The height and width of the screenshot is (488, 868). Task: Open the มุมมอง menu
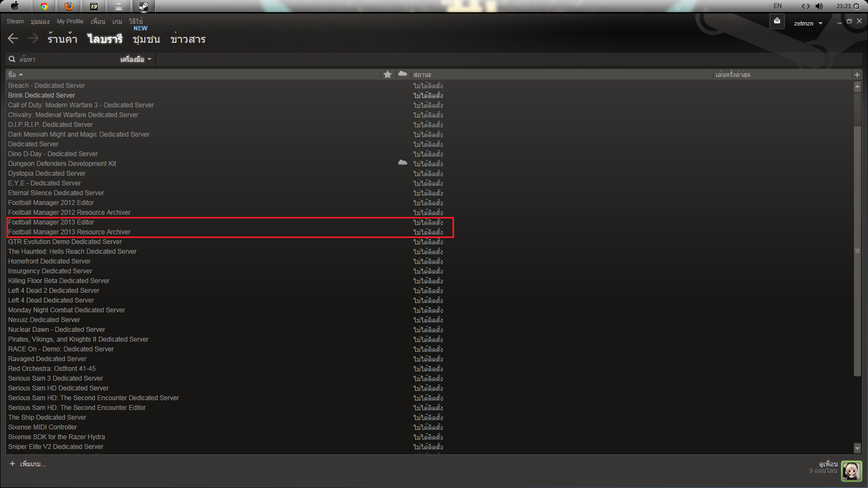click(x=40, y=22)
